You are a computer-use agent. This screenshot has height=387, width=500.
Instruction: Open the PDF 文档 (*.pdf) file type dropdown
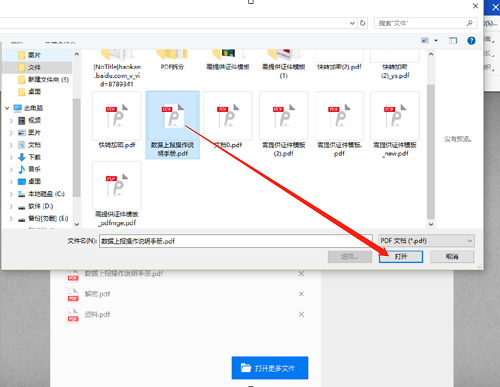[x=427, y=241]
